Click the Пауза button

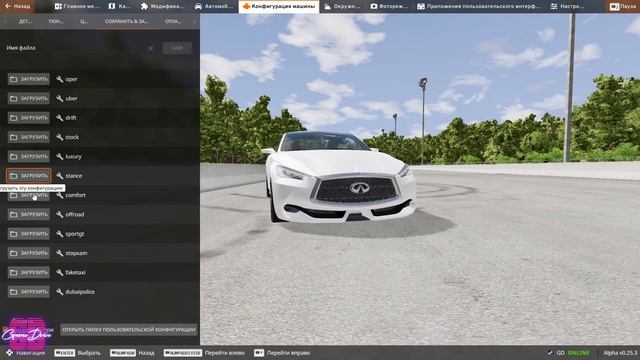623,6
